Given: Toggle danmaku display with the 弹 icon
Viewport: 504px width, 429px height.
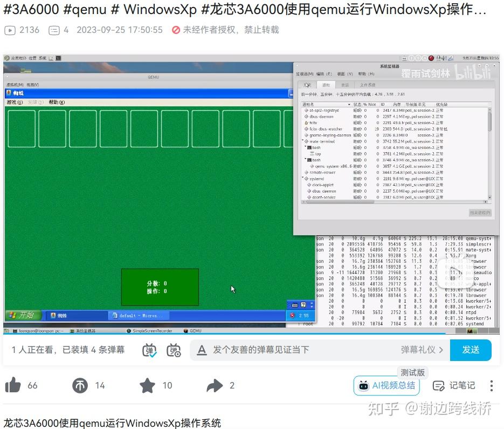Looking at the screenshot, I should pyautogui.click(x=149, y=350).
